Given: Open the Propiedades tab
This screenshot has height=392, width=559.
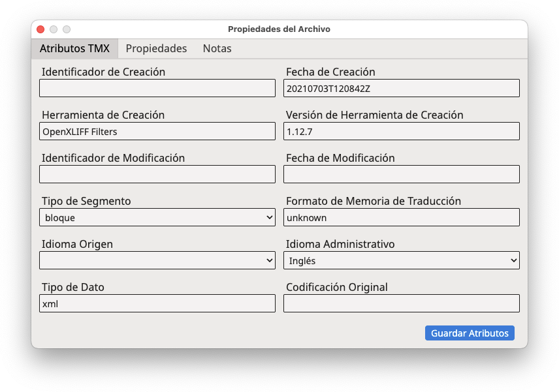Looking at the screenshot, I should coord(156,48).
